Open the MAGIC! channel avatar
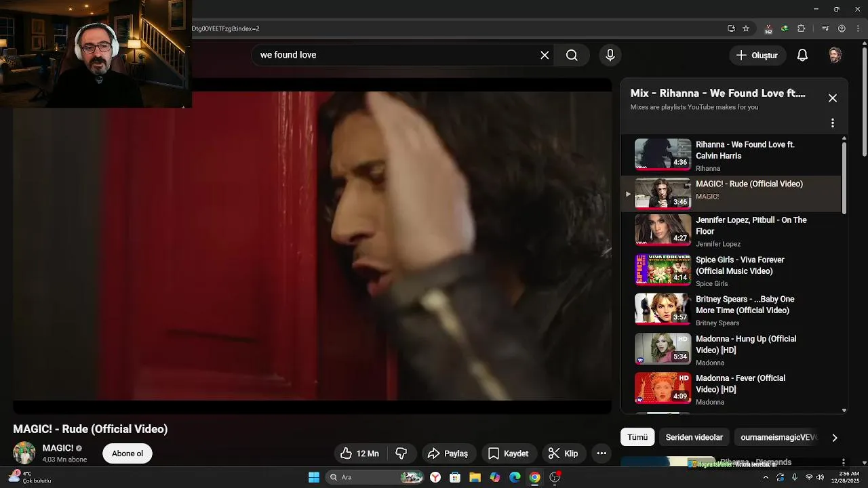This screenshot has width=868, height=488. click(x=24, y=453)
